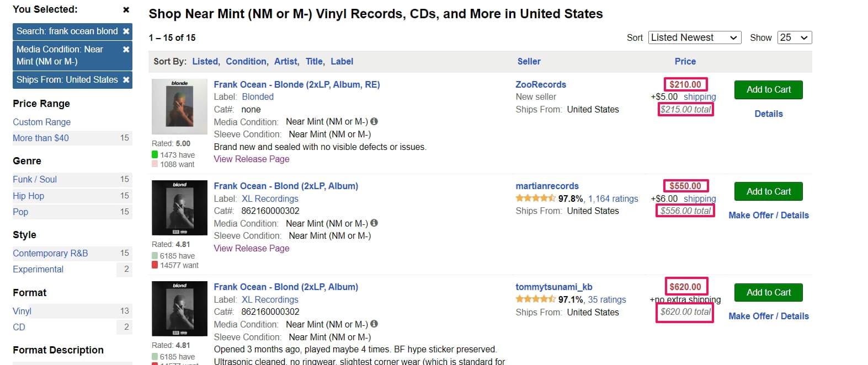Filter results by Vinyl format
This screenshot has width=868, height=365.
pos(22,311)
